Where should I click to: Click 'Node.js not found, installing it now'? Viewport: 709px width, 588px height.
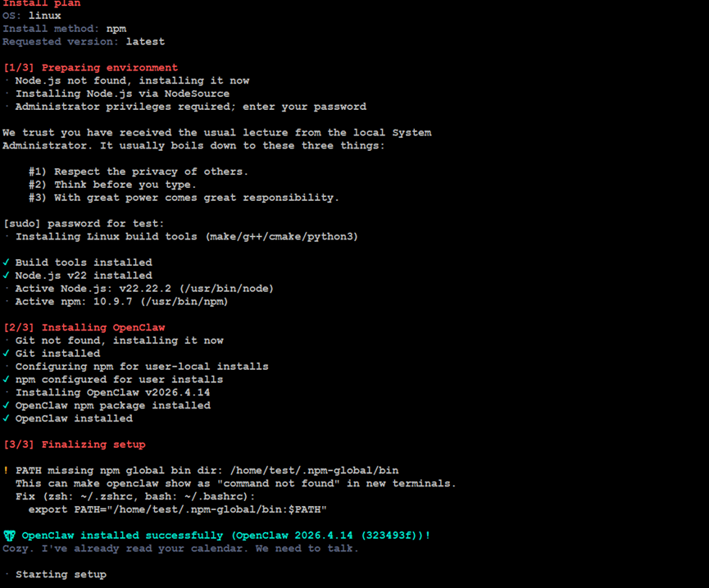(132, 80)
